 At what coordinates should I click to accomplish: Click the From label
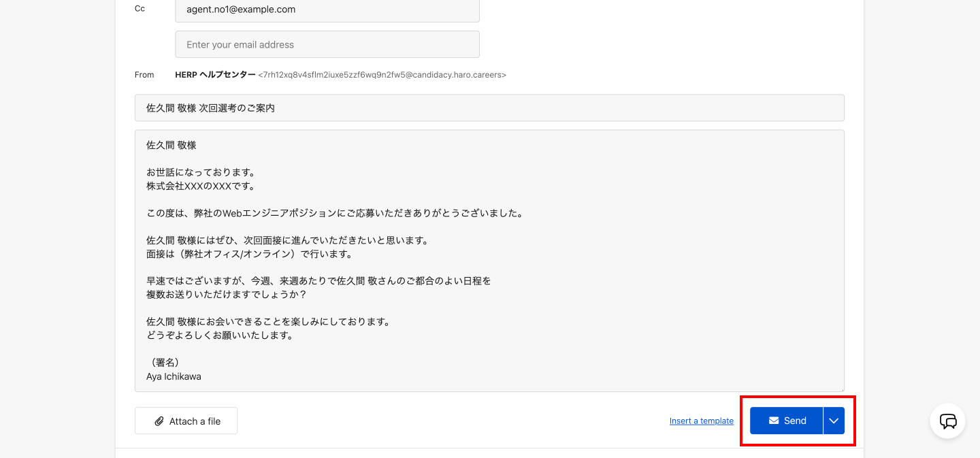point(144,75)
